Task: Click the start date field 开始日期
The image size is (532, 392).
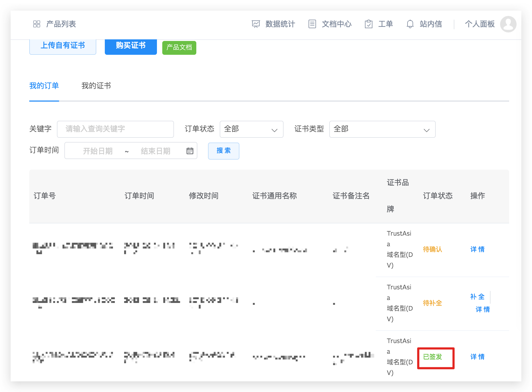Action: pyautogui.click(x=98, y=151)
